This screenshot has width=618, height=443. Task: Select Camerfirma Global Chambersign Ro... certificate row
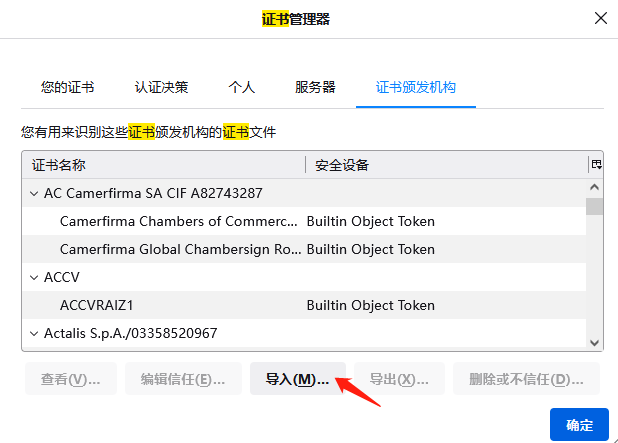pyautogui.click(x=304, y=249)
